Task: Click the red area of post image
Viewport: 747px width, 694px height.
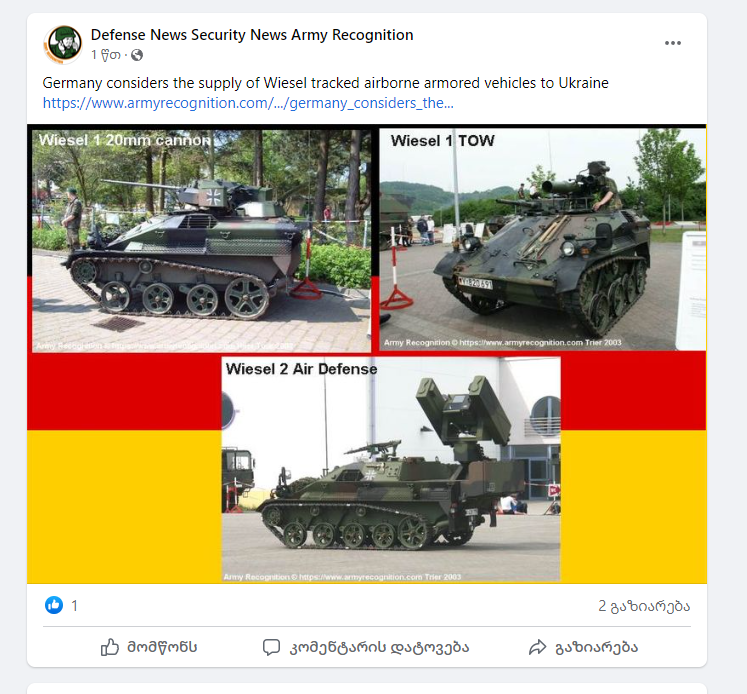Action: (124, 392)
